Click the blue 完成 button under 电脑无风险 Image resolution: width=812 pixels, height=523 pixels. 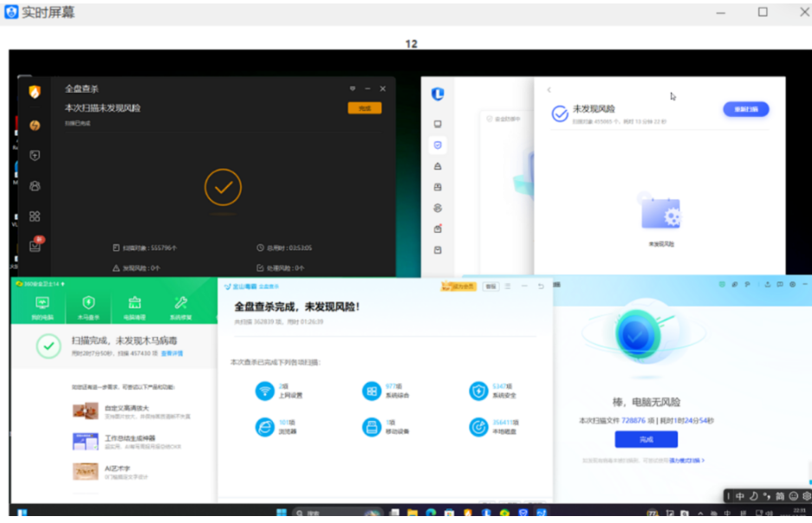click(646, 440)
